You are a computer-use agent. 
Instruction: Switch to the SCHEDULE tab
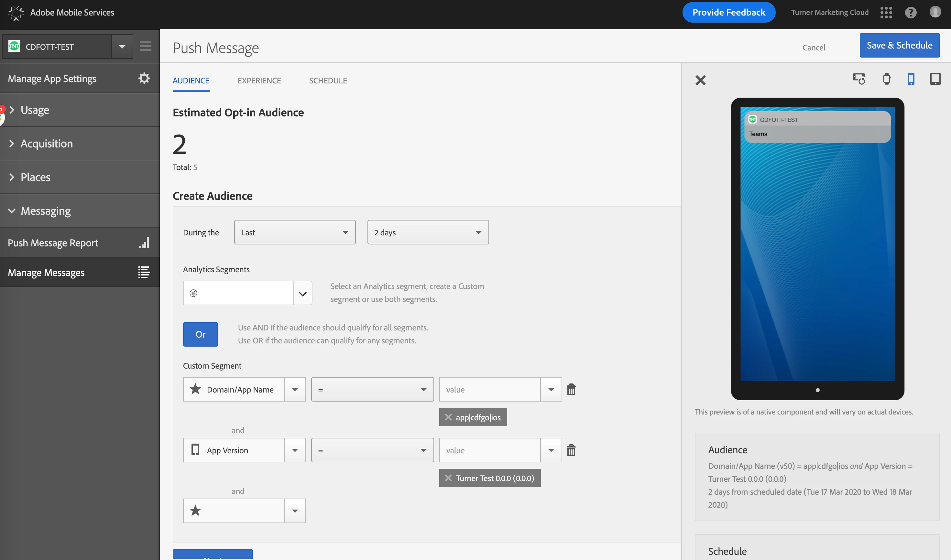328,81
